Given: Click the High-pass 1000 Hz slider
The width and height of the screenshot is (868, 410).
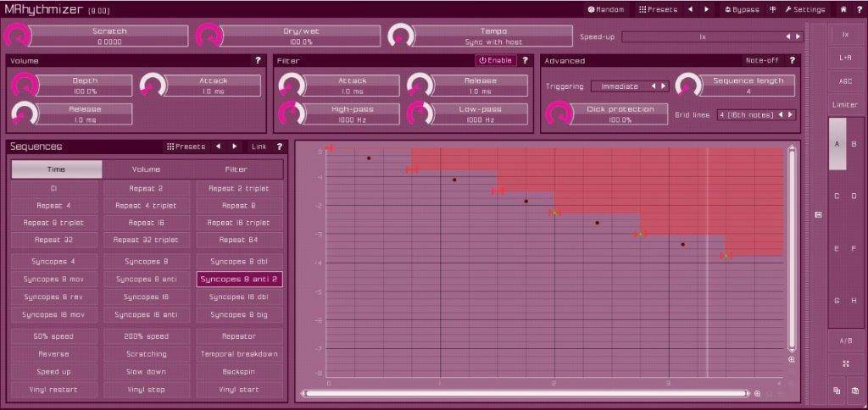Looking at the screenshot, I should (351, 114).
